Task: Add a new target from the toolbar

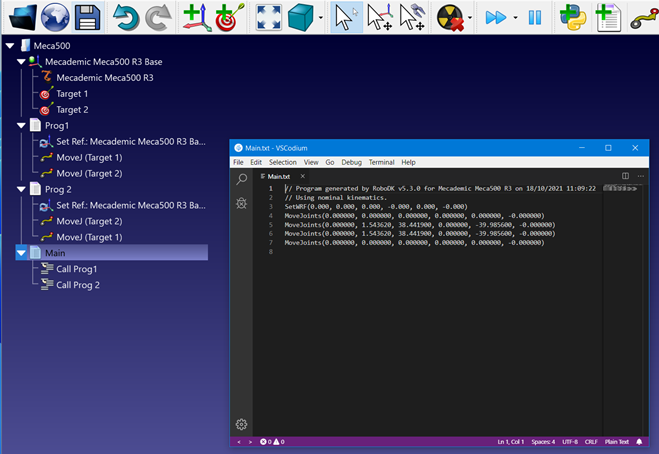Action: (x=230, y=17)
